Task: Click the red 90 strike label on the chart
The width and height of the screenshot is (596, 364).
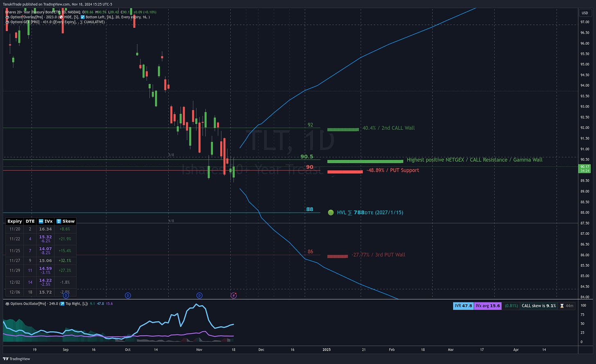Action: tap(310, 167)
